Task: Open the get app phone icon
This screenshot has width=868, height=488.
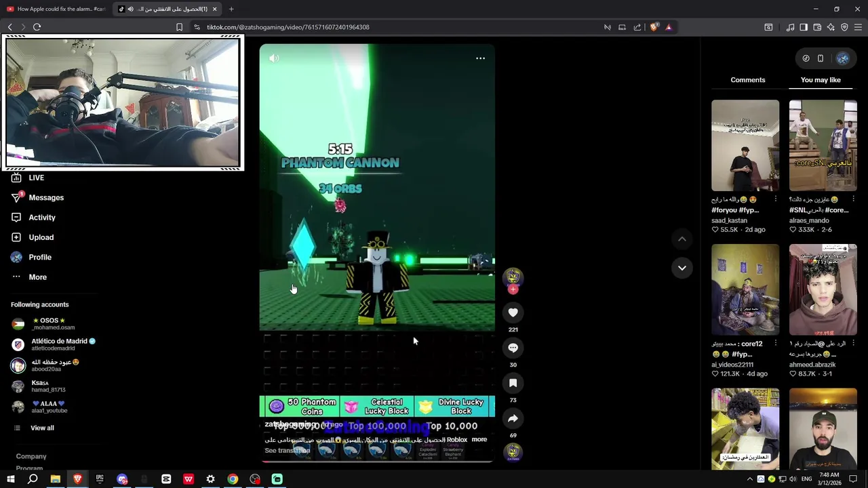Action: pos(821,58)
